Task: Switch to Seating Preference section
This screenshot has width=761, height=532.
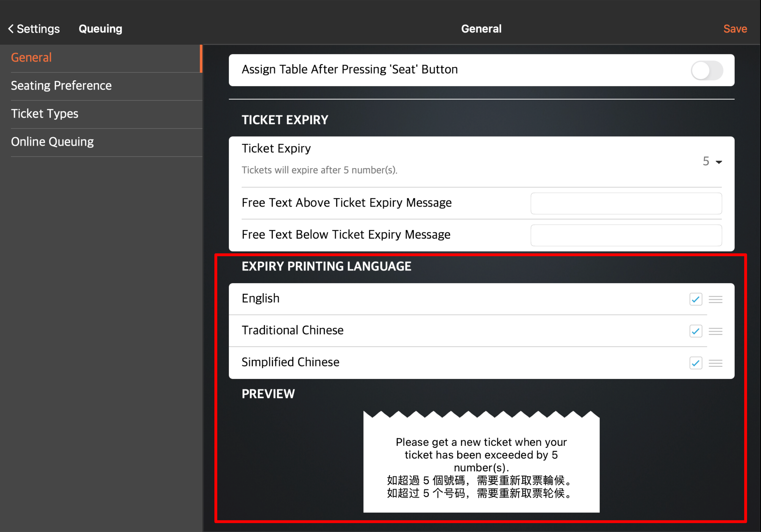Action: (61, 86)
